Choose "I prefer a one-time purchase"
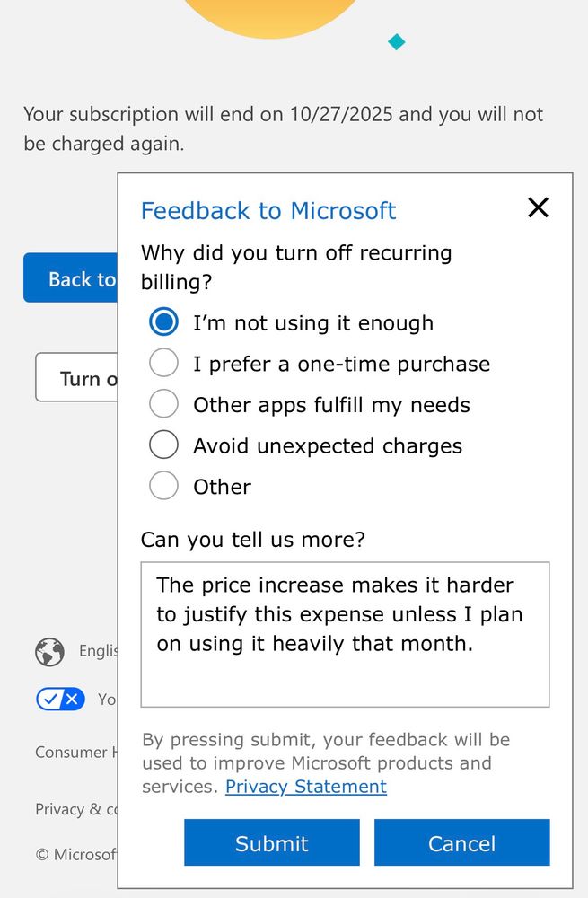The width and height of the screenshot is (588, 898). click(163, 364)
